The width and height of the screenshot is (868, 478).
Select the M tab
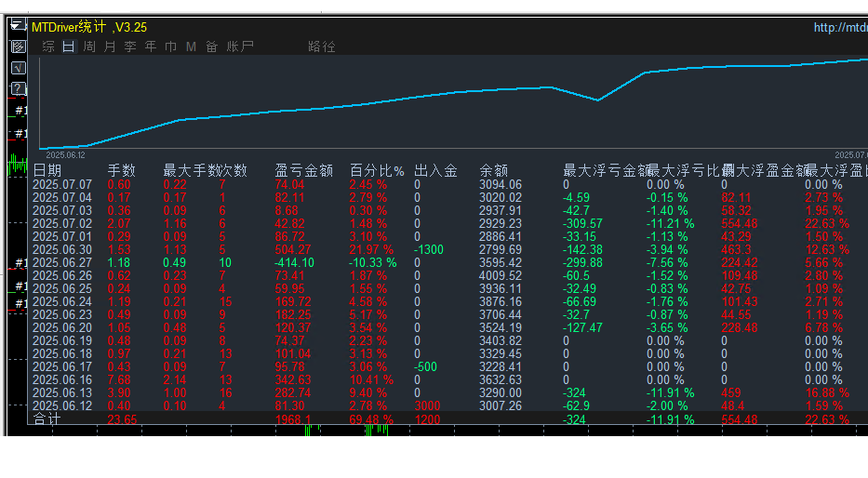(191, 46)
